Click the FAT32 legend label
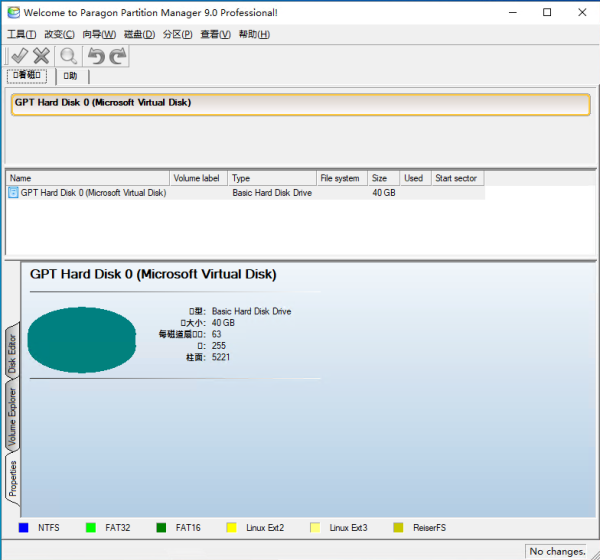The width and height of the screenshot is (600, 560). coord(118,528)
